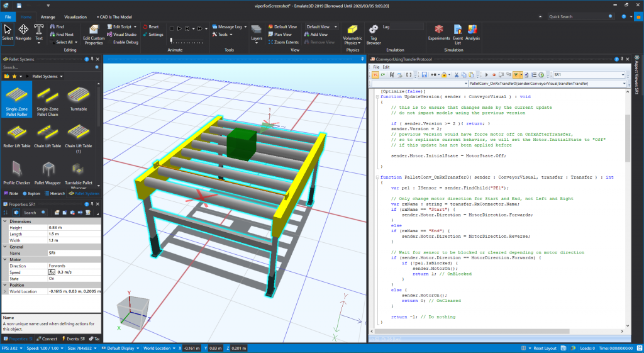Click the red record breakpoint icon
This screenshot has width=644, height=353.
pyautogui.click(x=494, y=75)
